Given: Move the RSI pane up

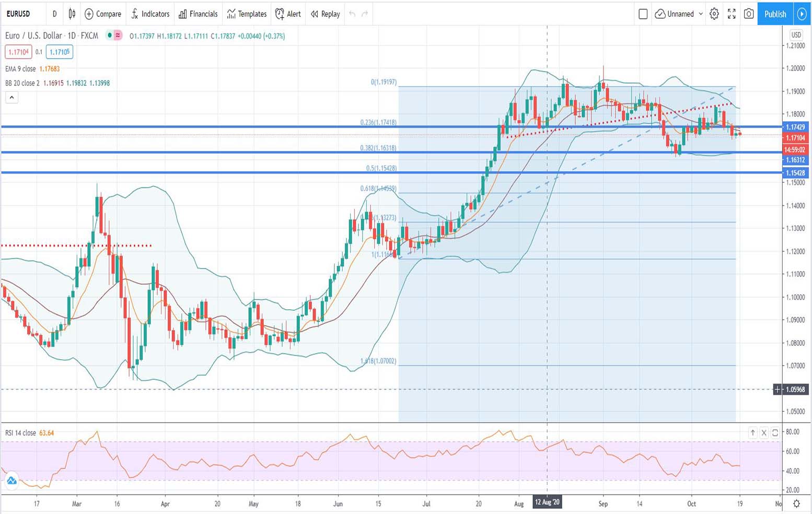Looking at the screenshot, I should tap(752, 433).
